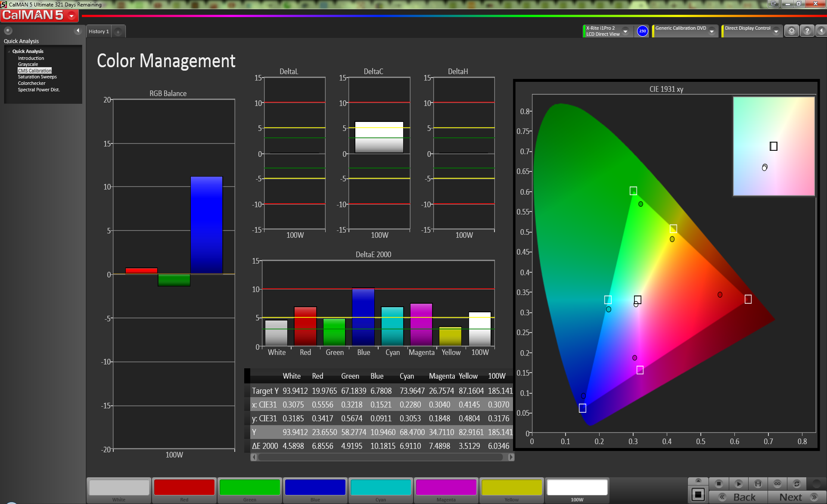
Task: Click the refresh loop icon
Action: point(796,483)
